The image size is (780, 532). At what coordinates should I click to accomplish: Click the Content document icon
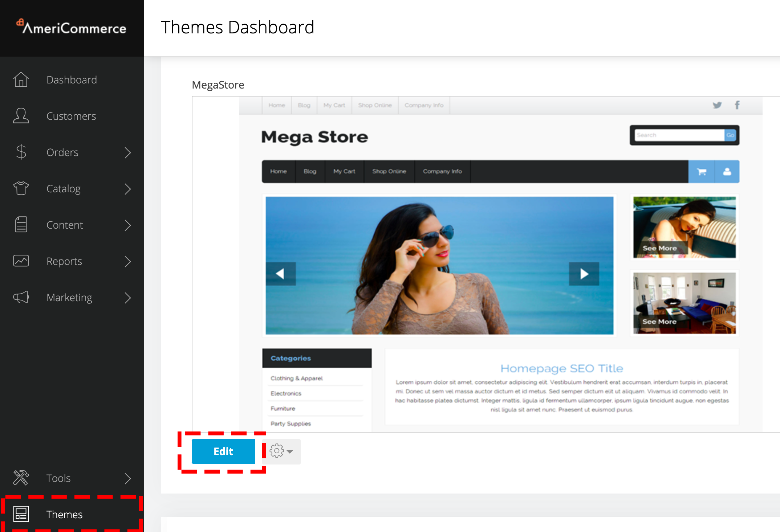pyautogui.click(x=21, y=225)
